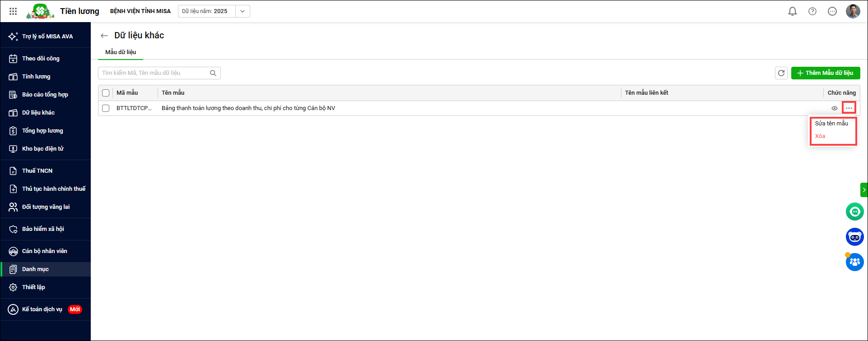Click the three-dot row actions button
868x341 pixels.
point(849,108)
